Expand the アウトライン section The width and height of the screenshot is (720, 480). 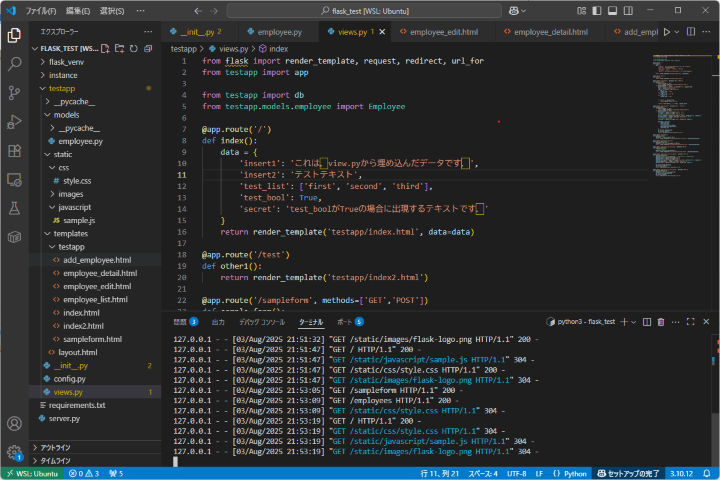95,447
